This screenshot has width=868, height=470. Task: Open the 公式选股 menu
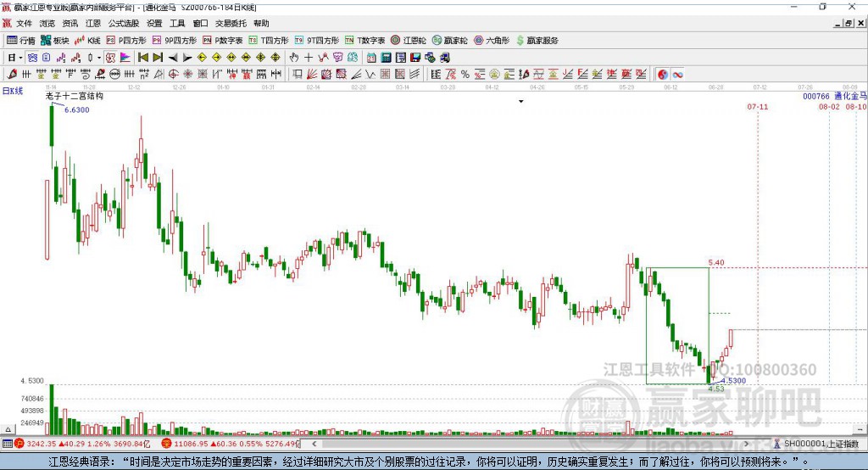pyautogui.click(x=124, y=23)
